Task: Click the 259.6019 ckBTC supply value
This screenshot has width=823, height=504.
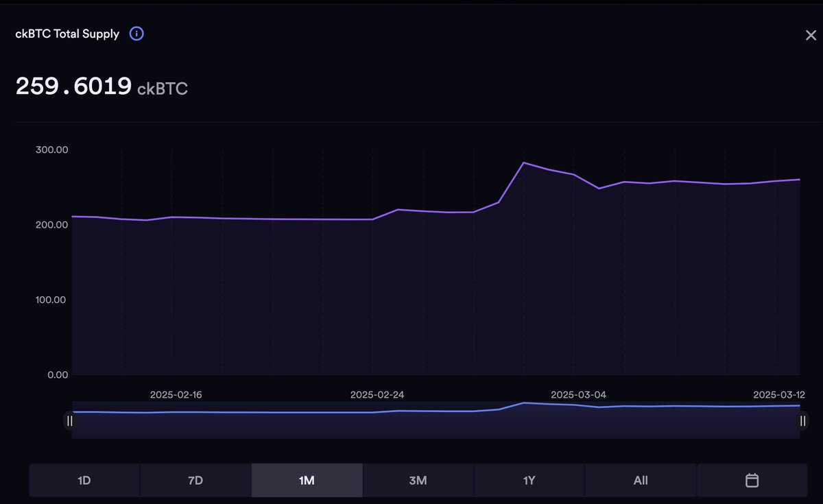Action: coord(74,86)
